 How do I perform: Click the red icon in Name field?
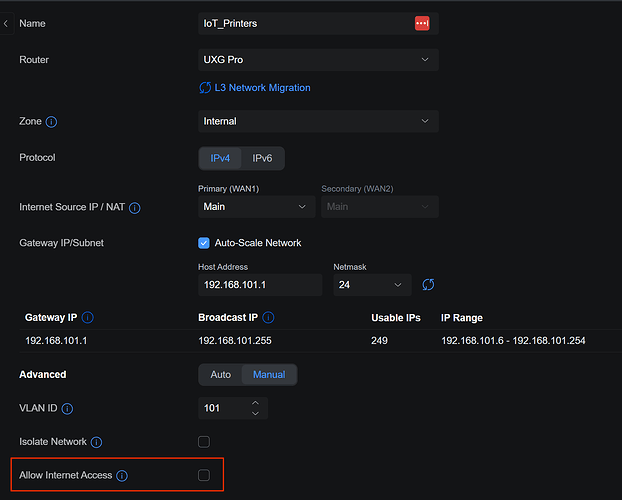[421, 23]
